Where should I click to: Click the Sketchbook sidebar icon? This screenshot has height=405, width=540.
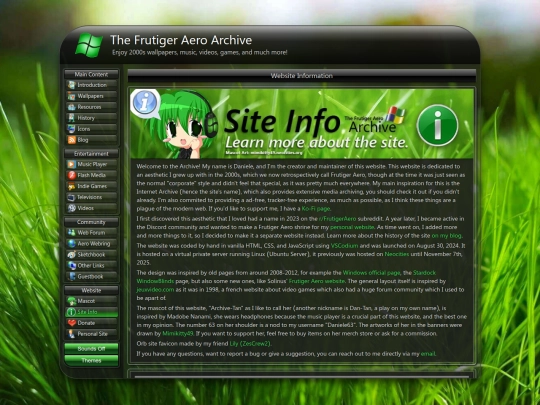pos(71,255)
